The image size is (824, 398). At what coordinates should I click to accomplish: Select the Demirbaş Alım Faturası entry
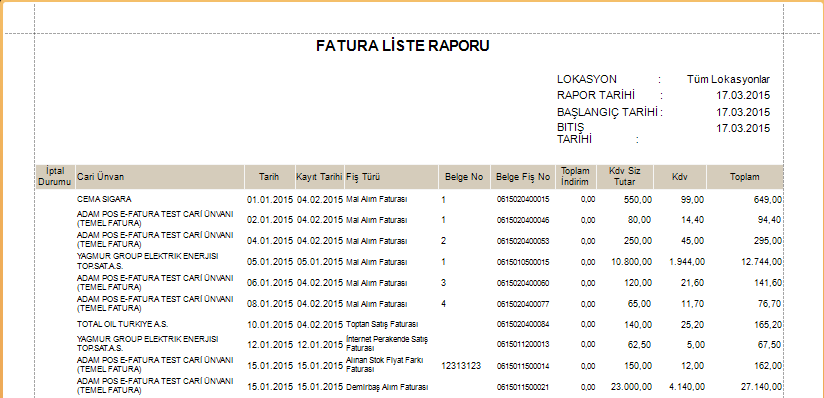click(387, 387)
